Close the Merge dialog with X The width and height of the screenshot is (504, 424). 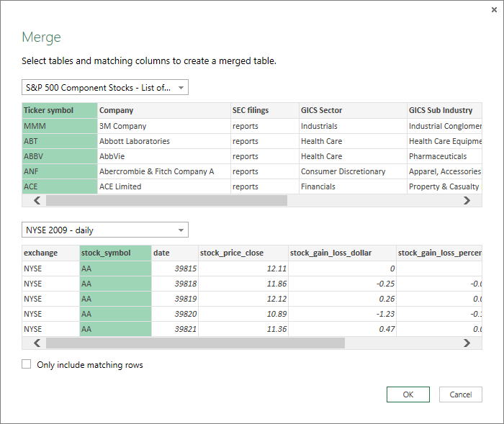click(x=493, y=9)
